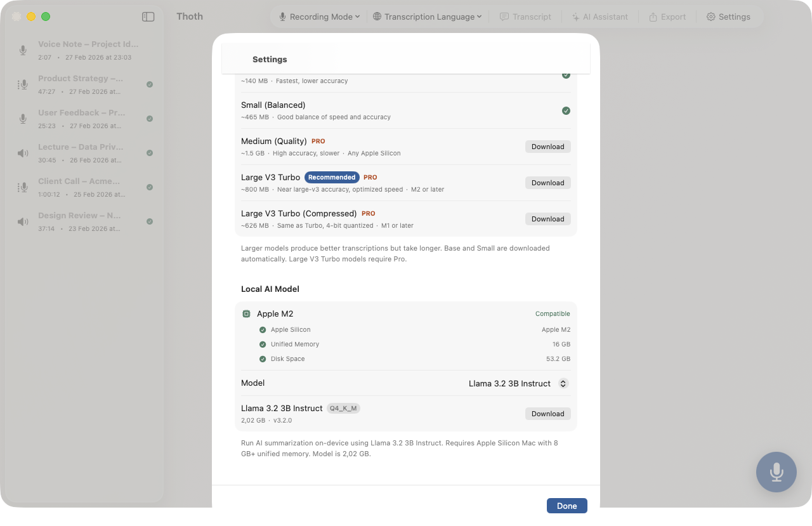Click speaker icon beside Lecture – Data Privacy recording
The height and width of the screenshot is (526, 812).
click(x=23, y=153)
